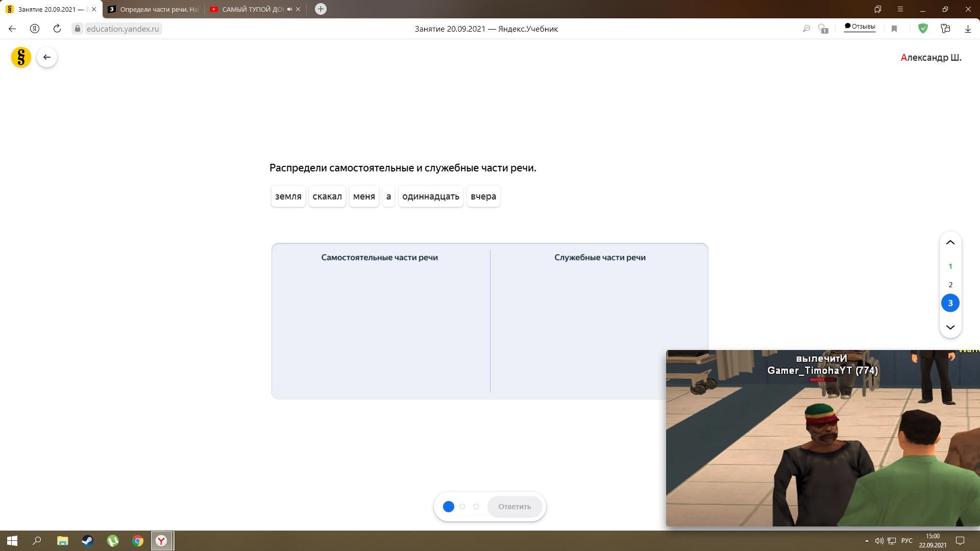Click the Yandex home icon near address bar
Viewport: 980px width, 551px height.
click(35, 29)
